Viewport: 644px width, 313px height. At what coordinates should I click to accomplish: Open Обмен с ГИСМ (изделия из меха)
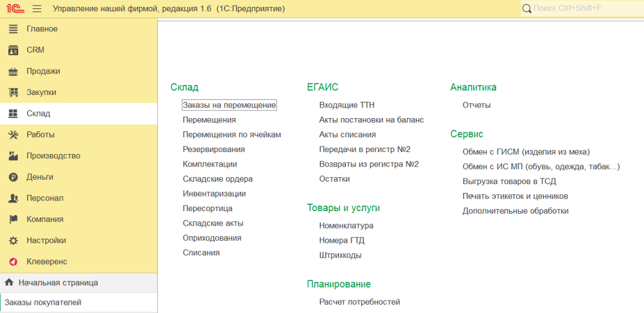[526, 151]
